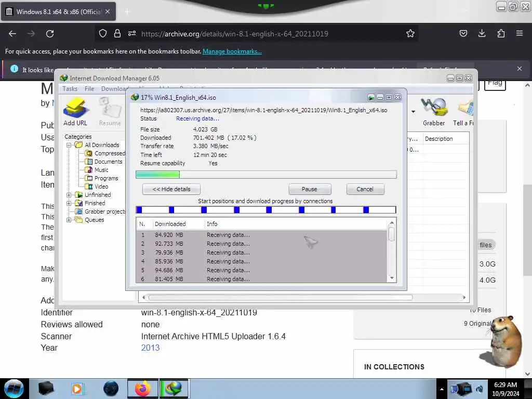Click the taskbar clock 6:29 AM
This screenshot has height=399, width=532.
pos(506,389)
